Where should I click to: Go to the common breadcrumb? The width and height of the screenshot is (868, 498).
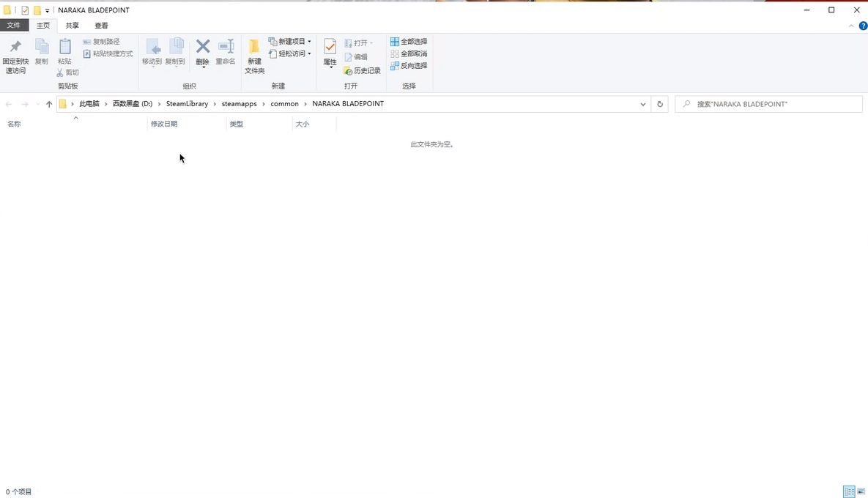point(284,104)
